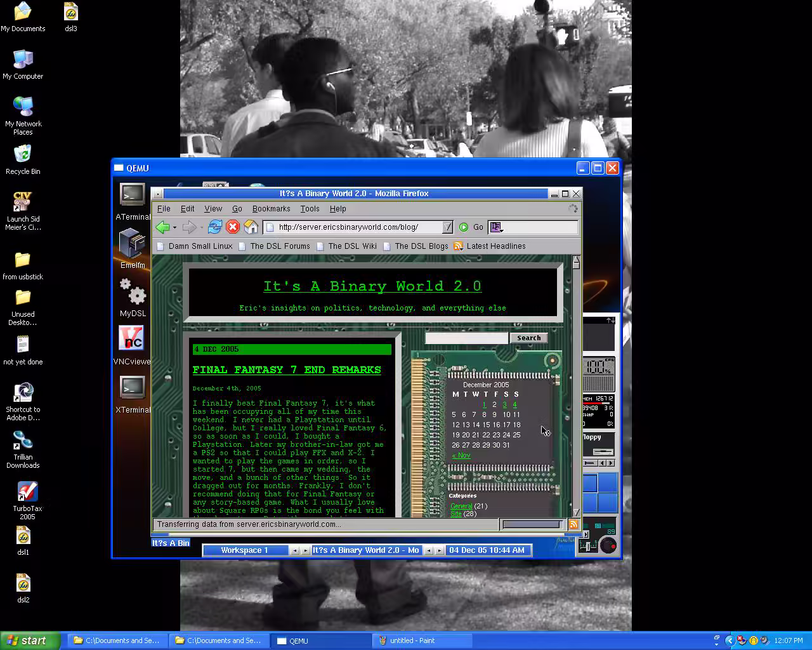This screenshot has width=812, height=650.
Task: Open the Firefox Help menu
Action: pyautogui.click(x=337, y=209)
